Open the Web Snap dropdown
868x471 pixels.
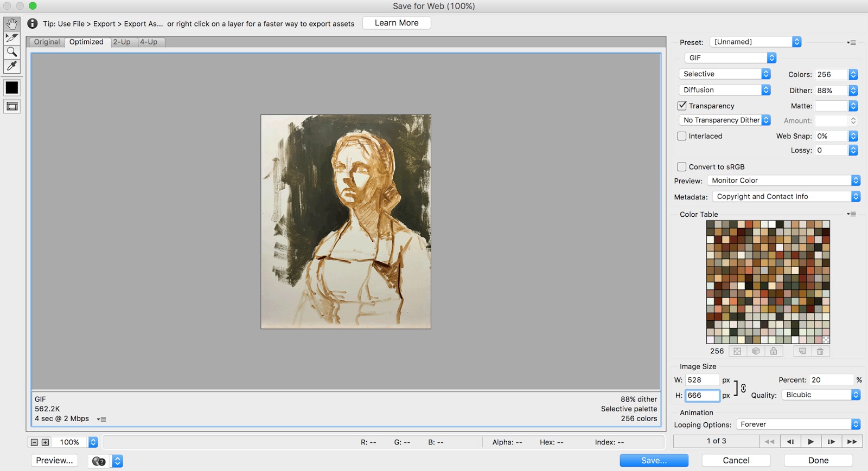[853, 136]
